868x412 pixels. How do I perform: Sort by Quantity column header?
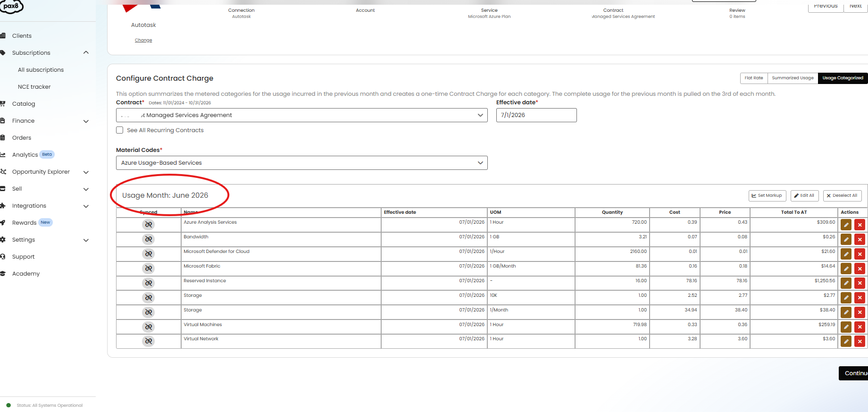pos(612,212)
